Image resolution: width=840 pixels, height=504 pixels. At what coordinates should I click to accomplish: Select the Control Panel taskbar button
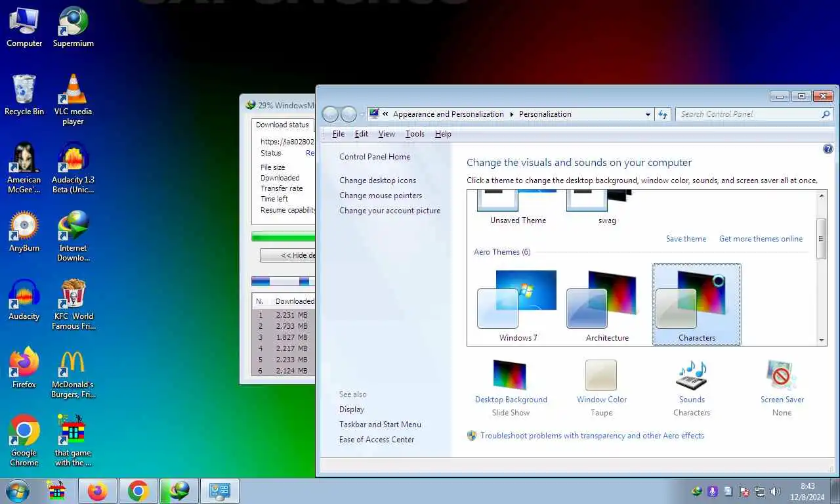pos(220,491)
